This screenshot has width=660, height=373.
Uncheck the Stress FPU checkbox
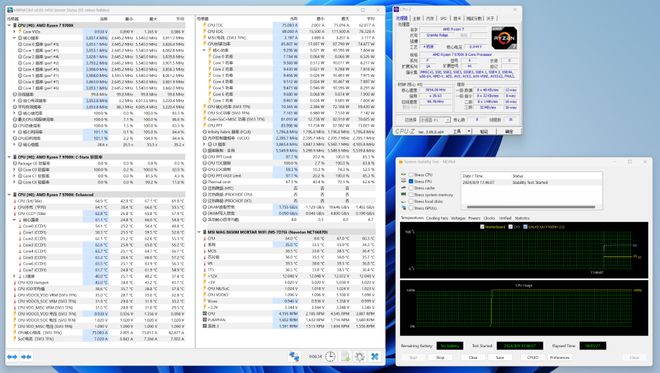pos(411,181)
